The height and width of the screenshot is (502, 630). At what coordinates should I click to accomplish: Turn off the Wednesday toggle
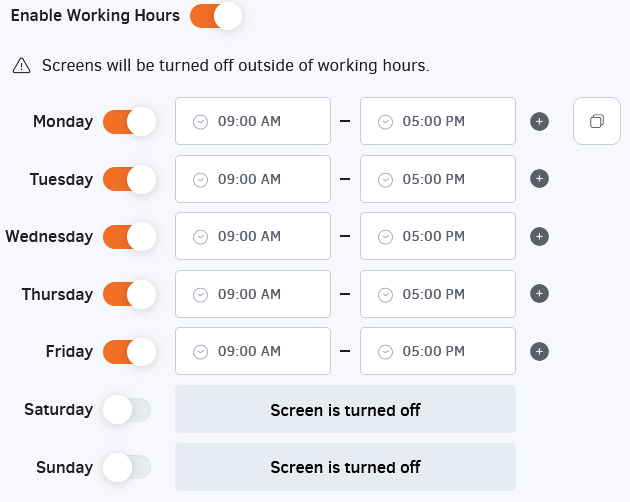[130, 237]
